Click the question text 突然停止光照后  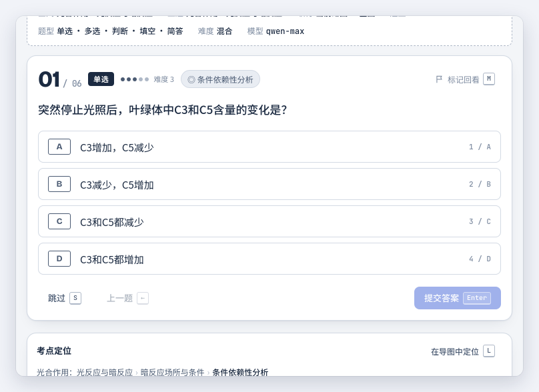click(162, 110)
